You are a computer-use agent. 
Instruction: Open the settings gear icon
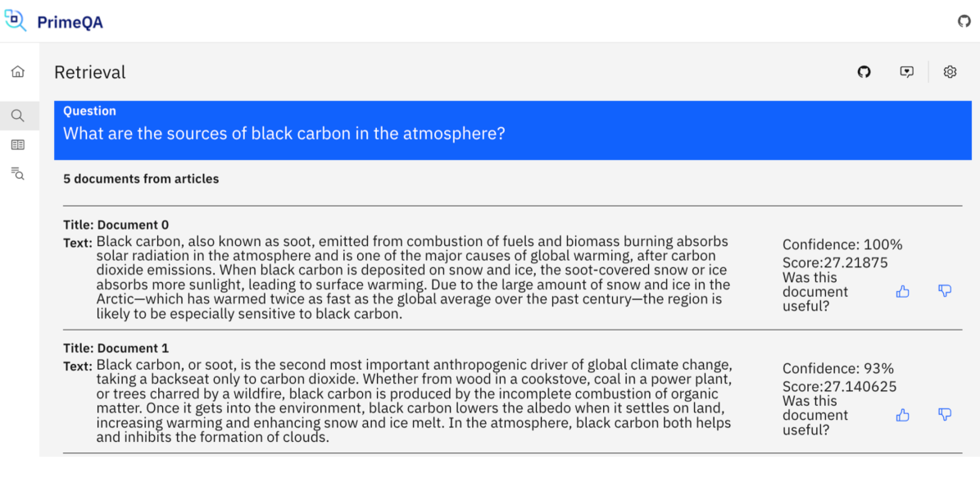pyautogui.click(x=950, y=72)
